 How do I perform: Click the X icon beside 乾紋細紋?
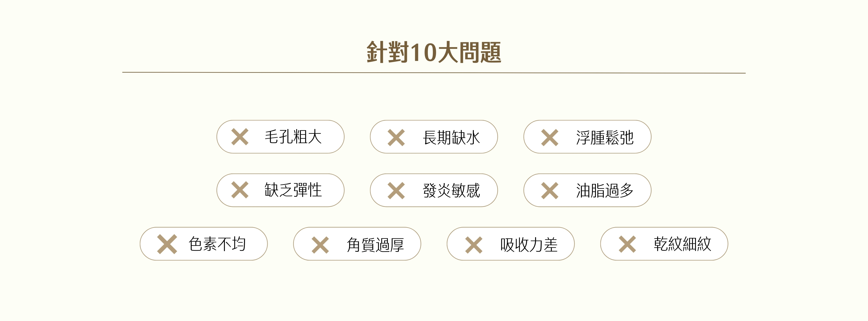point(627,244)
